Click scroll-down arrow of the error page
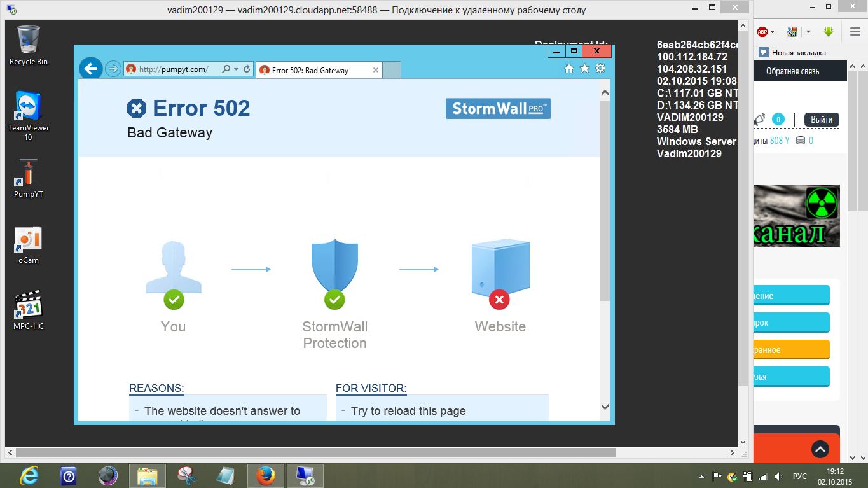Screen dimensions: 868x488 [605, 407]
